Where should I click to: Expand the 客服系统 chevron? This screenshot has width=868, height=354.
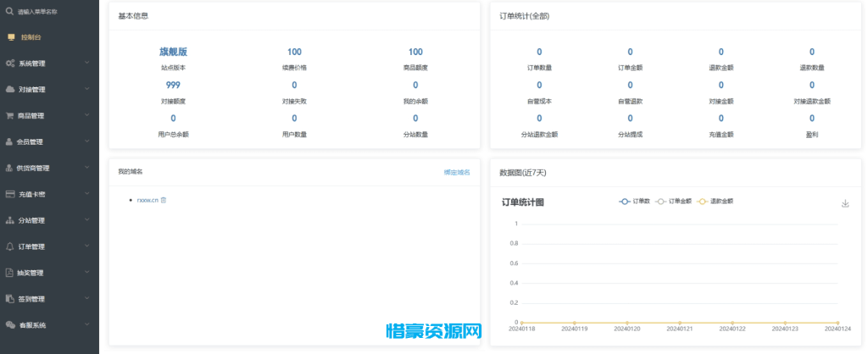(87, 324)
